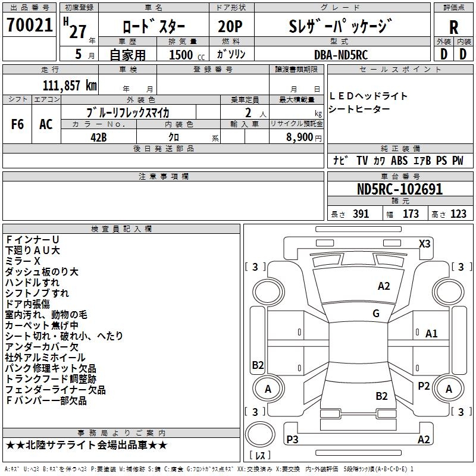
Task: Click the A1 mark on right door
Action: point(431,334)
